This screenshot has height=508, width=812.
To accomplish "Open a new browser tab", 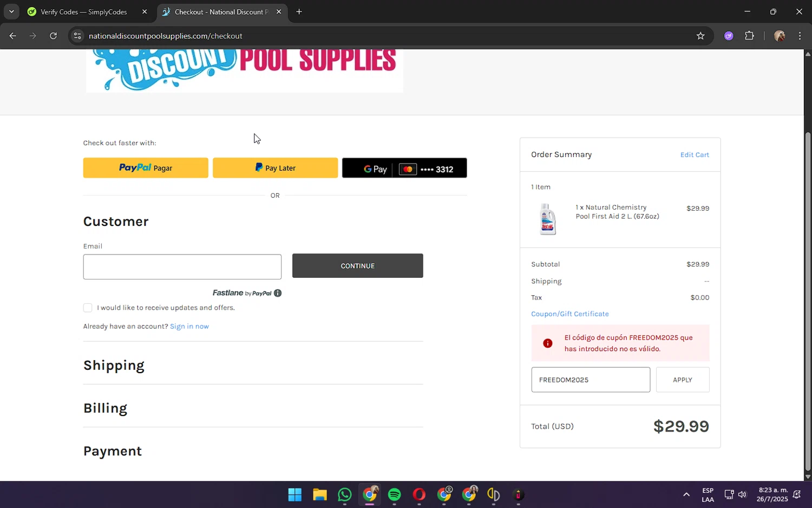I will pos(299,11).
